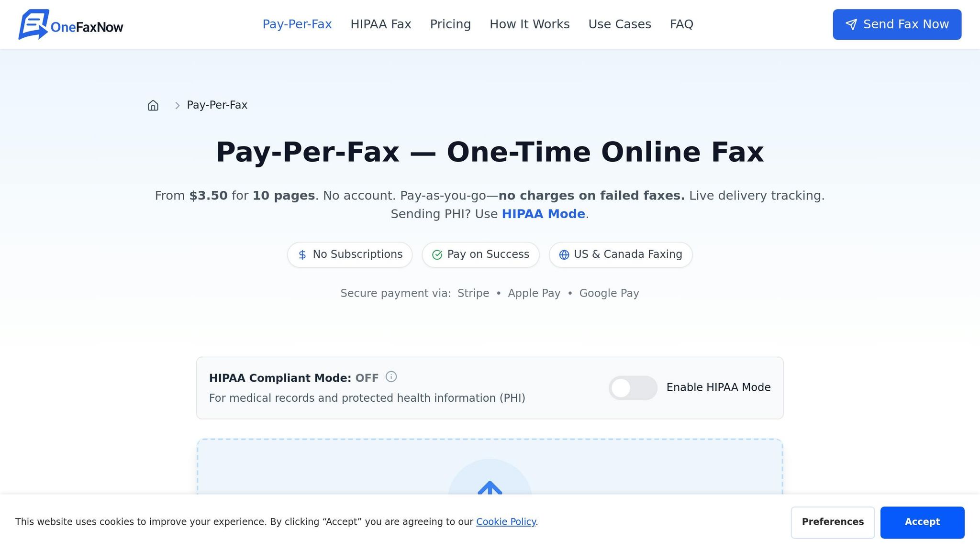The width and height of the screenshot is (980, 551).
Task: Click the upload arrow icon
Action: click(x=490, y=490)
